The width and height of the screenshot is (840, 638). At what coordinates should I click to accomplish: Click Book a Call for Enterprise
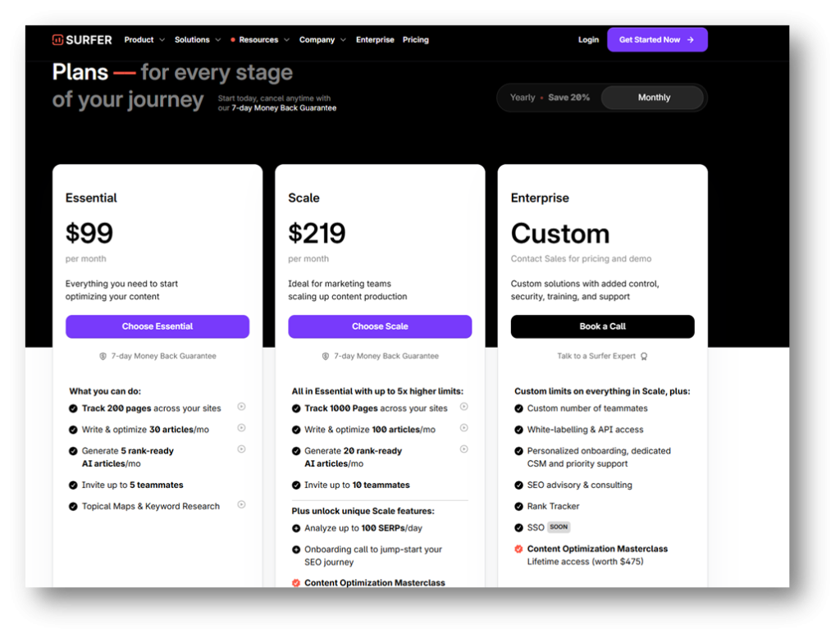(602, 326)
